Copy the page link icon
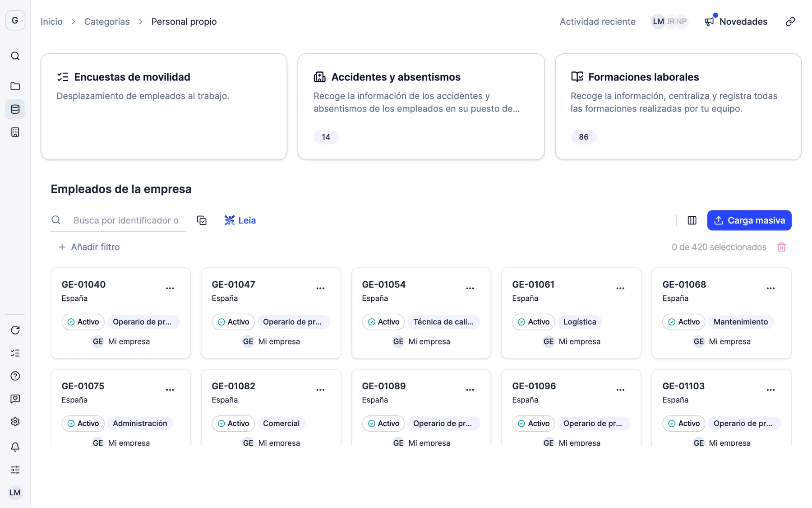 click(790, 22)
